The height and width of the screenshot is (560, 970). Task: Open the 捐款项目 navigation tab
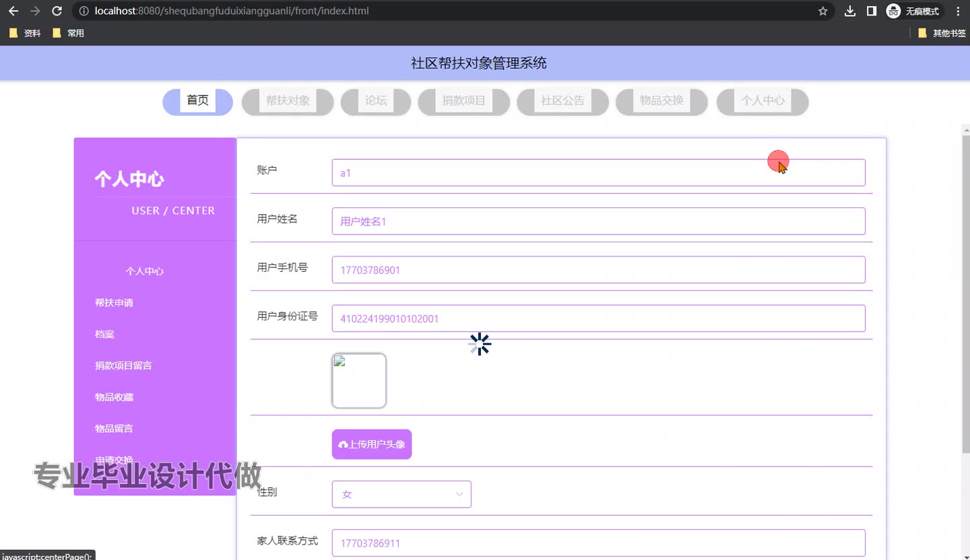(463, 101)
